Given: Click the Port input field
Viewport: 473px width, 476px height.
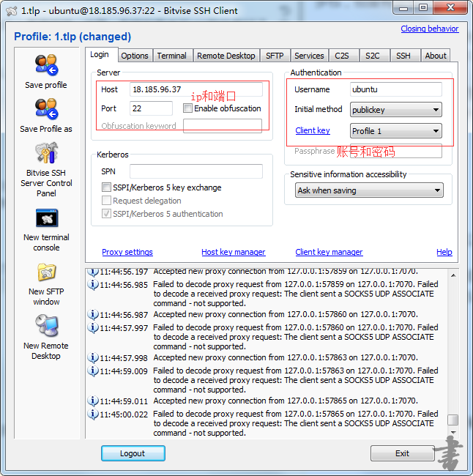Looking at the screenshot, I should [151, 108].
